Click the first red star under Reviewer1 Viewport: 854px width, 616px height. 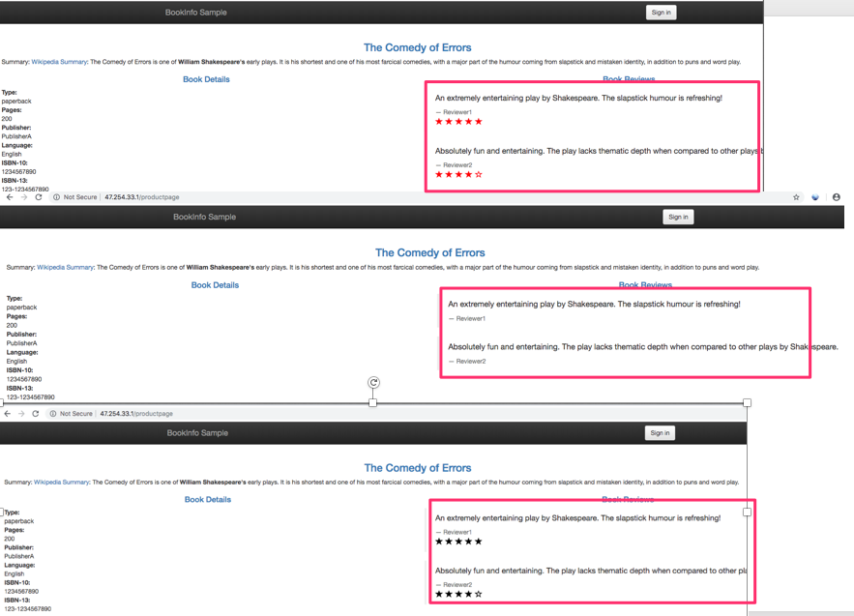pyautogui.click(x=439, y=122)
